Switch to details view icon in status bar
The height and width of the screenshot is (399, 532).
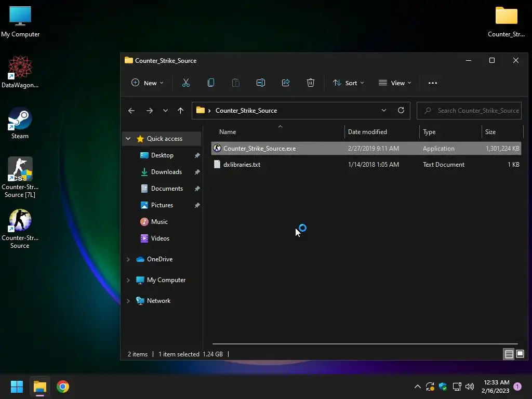[x=509, y=354]
